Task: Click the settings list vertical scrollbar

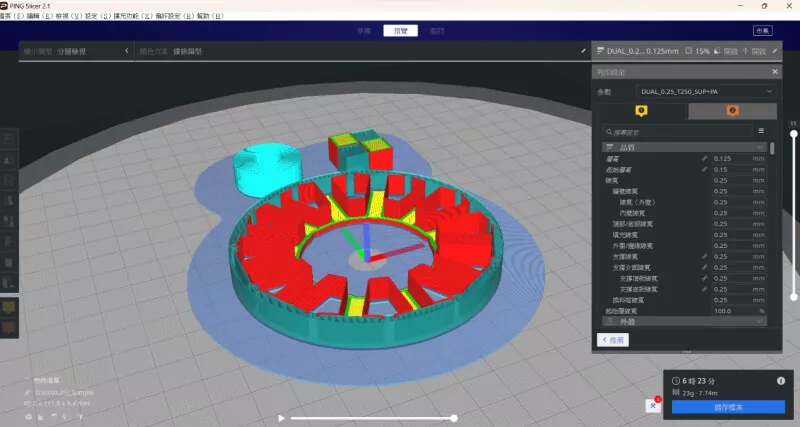Action: coord(772,148)
